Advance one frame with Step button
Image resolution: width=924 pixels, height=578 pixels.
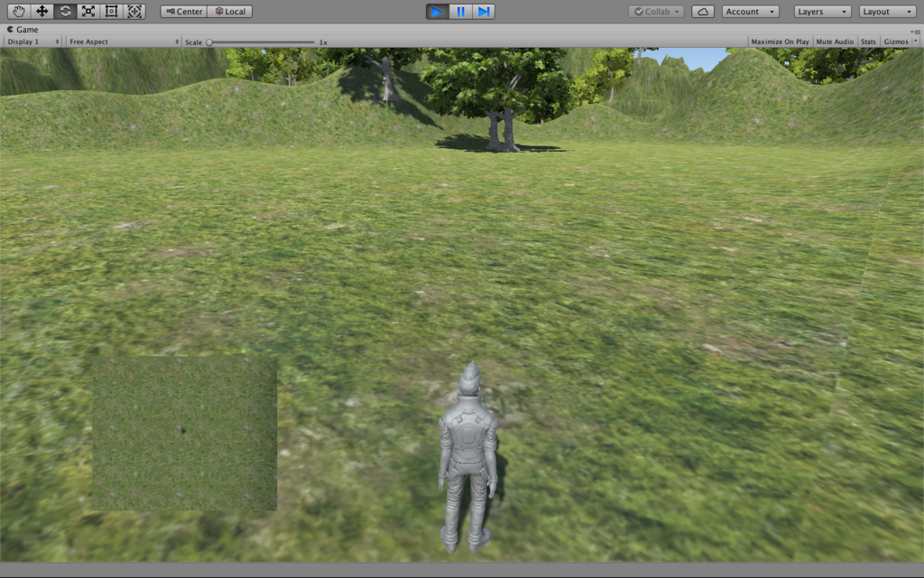[484, 11]
